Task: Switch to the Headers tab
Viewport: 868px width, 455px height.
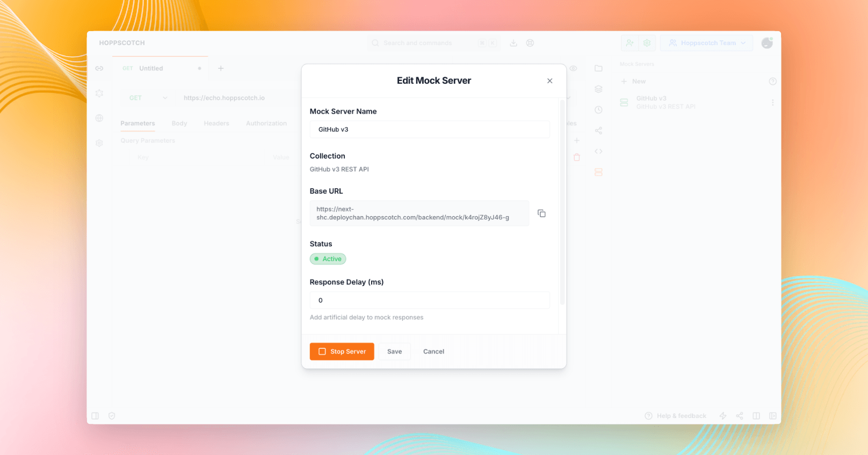Action: pos(216,123)
